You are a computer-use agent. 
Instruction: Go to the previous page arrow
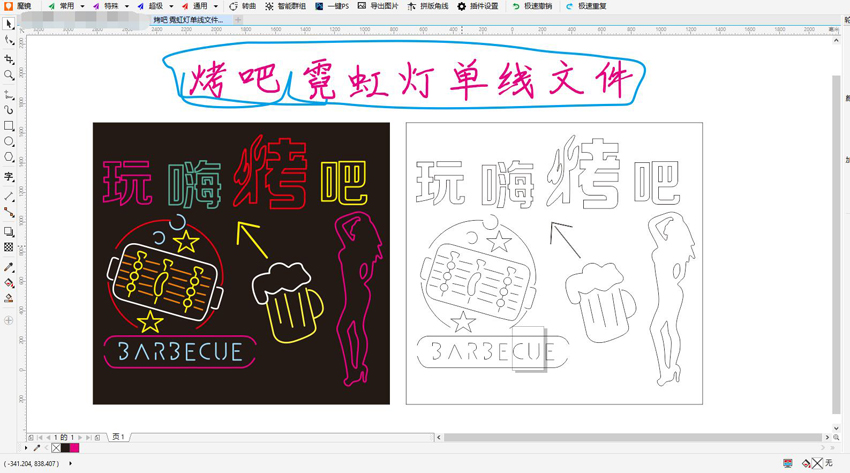click(49, 437)
